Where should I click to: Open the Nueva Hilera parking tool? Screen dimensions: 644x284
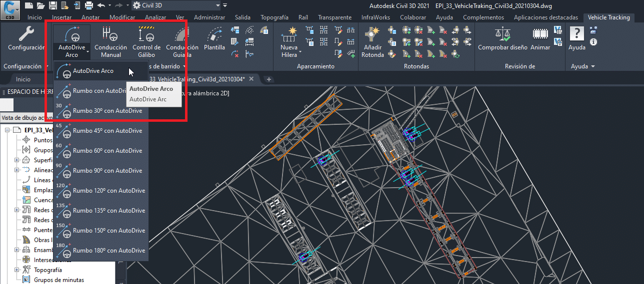289,41
